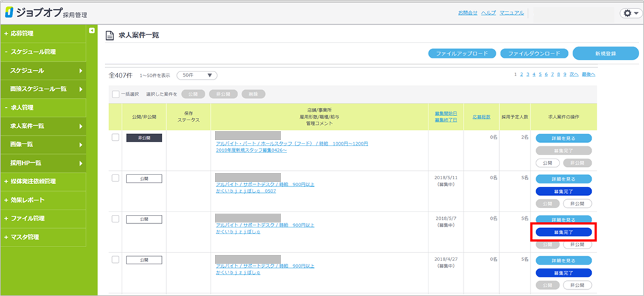This screenshot has width=644, height=296.
Task: Click the arrow beside 画像一覧
Action: click(80, 144)
